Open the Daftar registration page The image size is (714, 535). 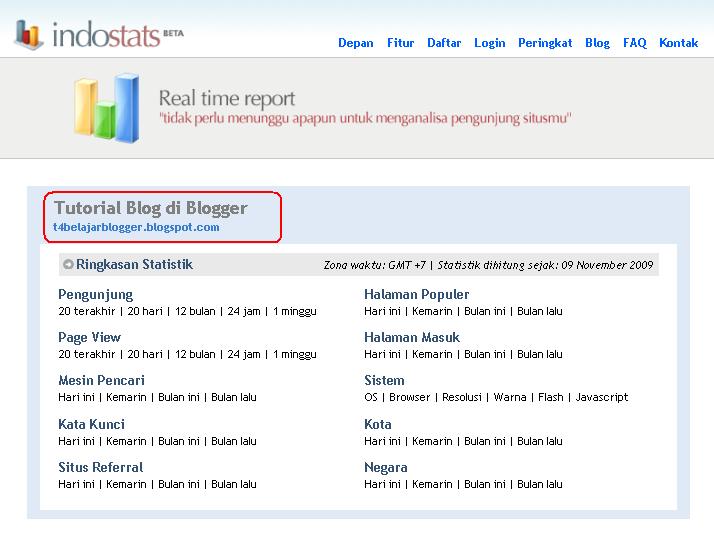[444, 43]
